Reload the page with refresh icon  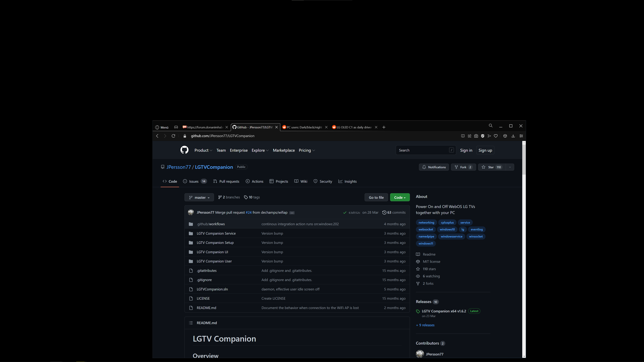click(173, 136)
